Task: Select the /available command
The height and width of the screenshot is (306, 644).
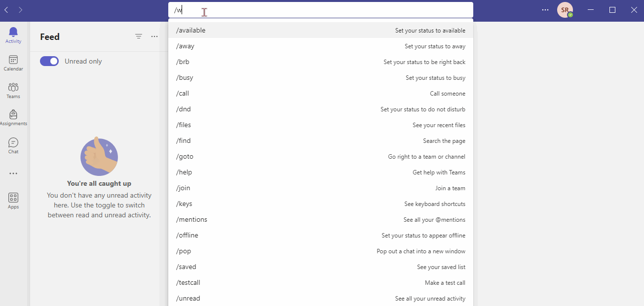Action: pos(321,31)
